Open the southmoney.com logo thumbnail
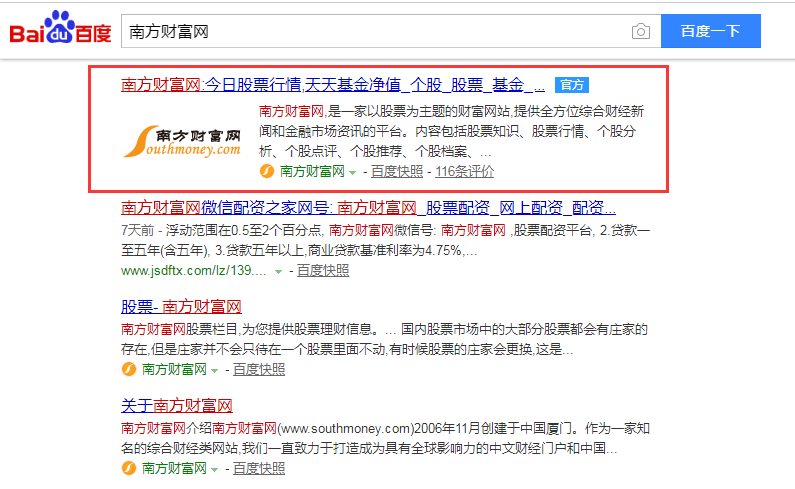 pyautogui.click(x=183, y=142)
